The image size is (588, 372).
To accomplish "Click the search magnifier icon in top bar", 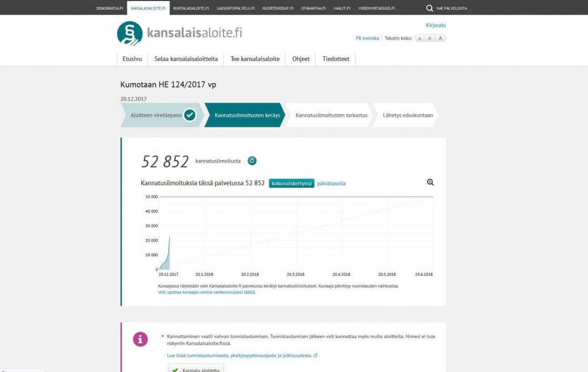I will click(430, 8).
